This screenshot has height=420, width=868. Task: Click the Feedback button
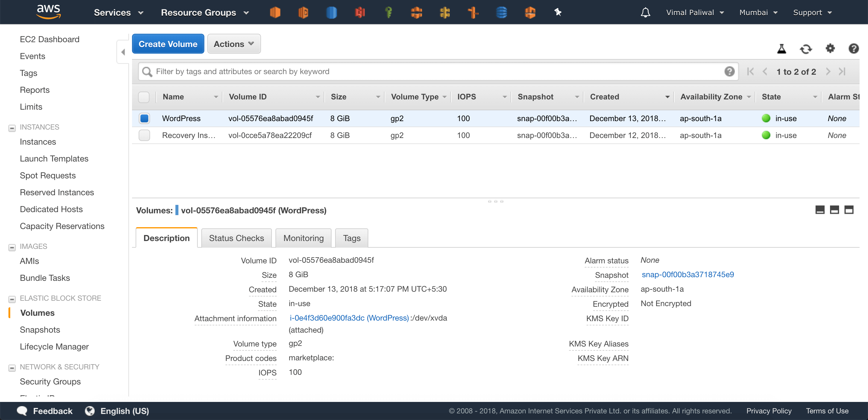(x=52, y=411)
